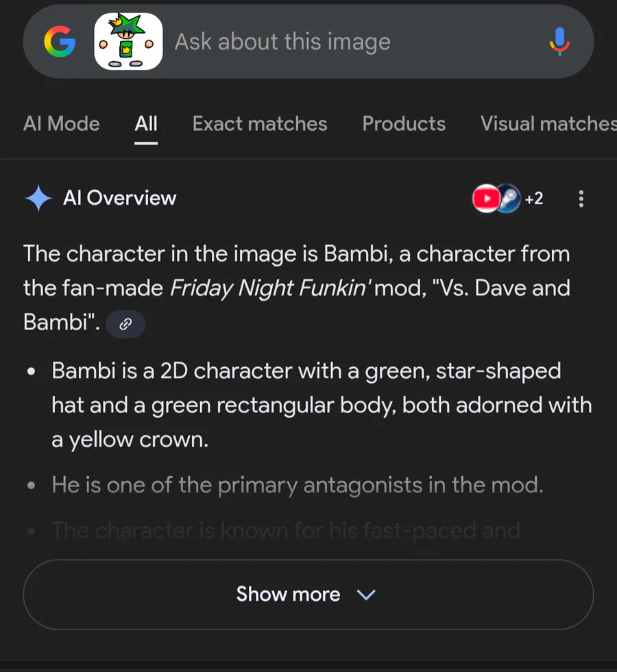Screen dimensions: 617x672
Task: Click the Google logo in search bar
Action: coord(60,42)
